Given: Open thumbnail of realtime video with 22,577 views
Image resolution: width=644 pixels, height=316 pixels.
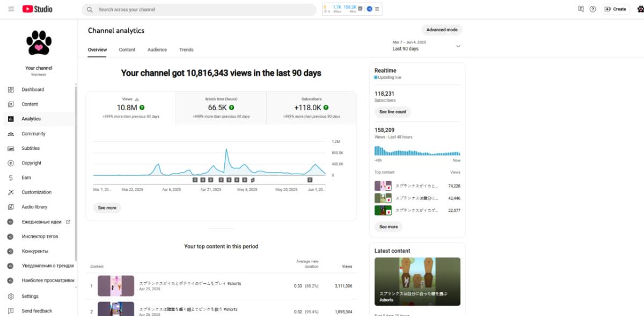Looking at the screenshot, I should point(383,211).
